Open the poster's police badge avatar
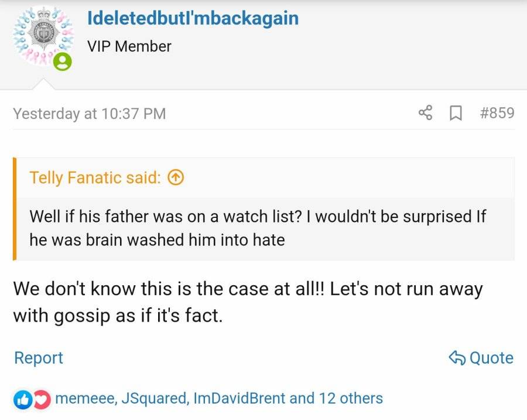 coord(43,36)
